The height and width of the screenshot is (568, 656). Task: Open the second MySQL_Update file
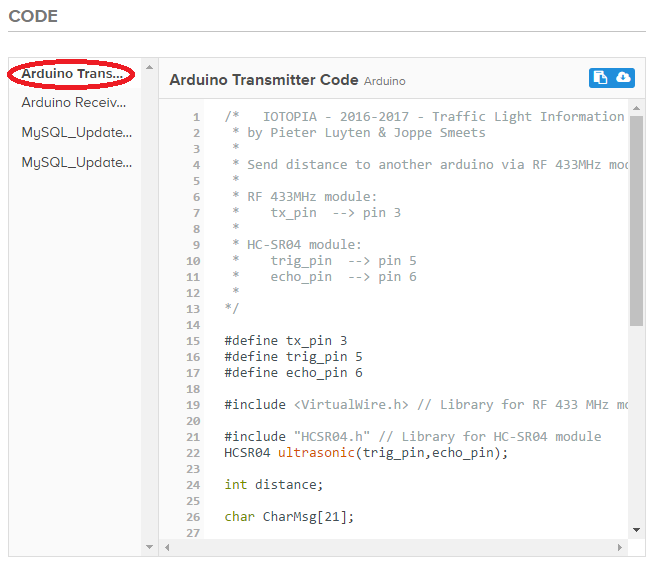pos(76,162)
